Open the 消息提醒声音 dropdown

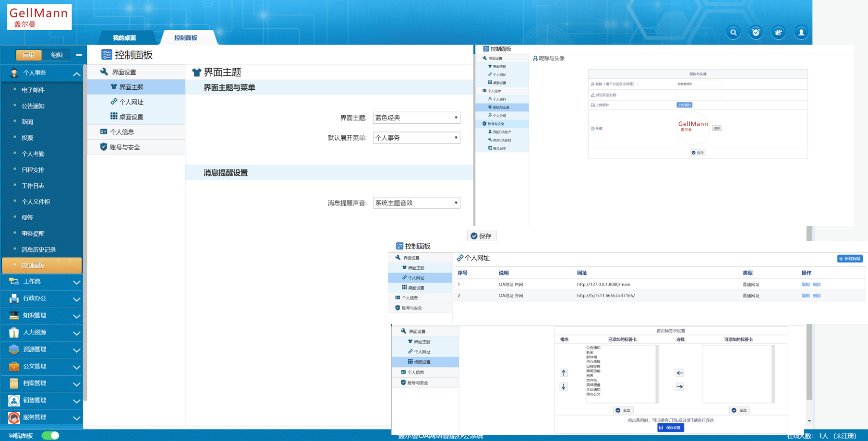click(x=416, y=203)
